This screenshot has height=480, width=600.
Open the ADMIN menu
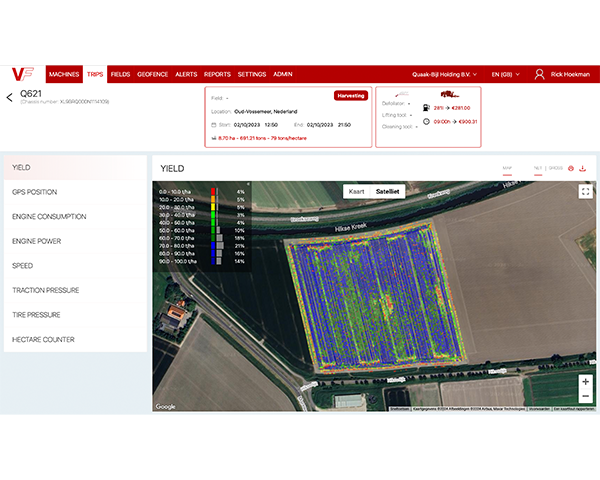tap(283, 74)
